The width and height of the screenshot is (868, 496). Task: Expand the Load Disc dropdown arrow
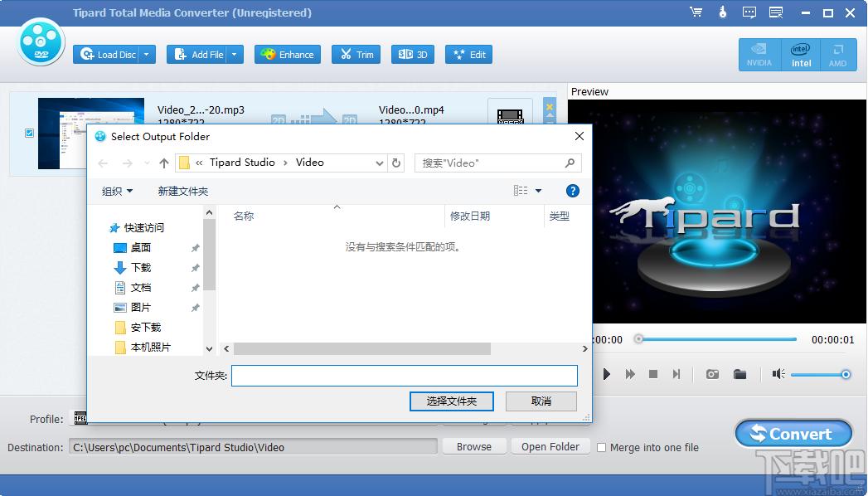pyautogui.click(x=147, y=55)
